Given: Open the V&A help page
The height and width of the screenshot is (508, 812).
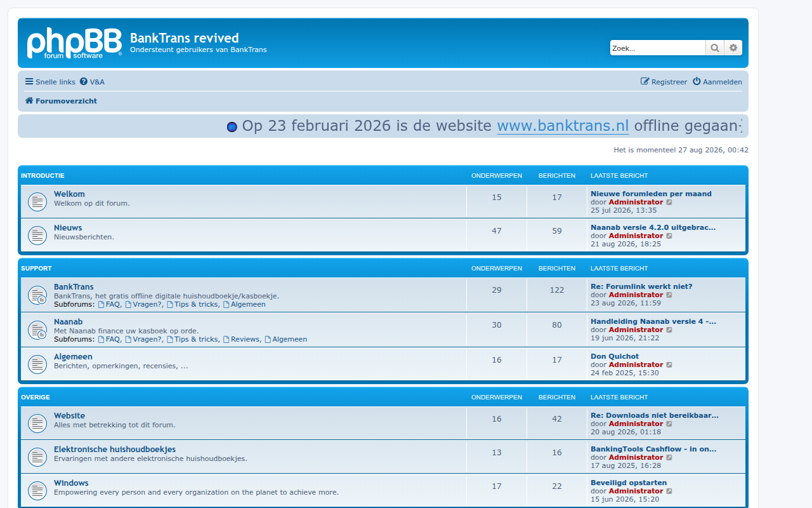Looking at the screenshot, I should click(x=93, y=82).
